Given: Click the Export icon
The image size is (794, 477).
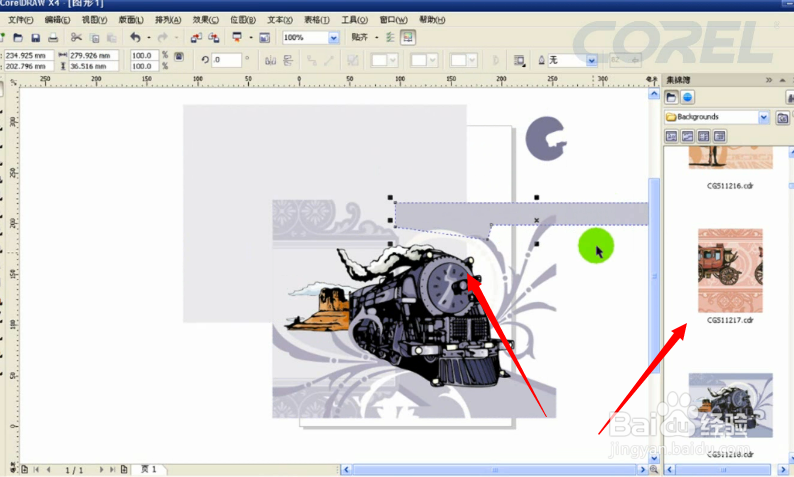Looking at the screenshot, I should 214,37.
